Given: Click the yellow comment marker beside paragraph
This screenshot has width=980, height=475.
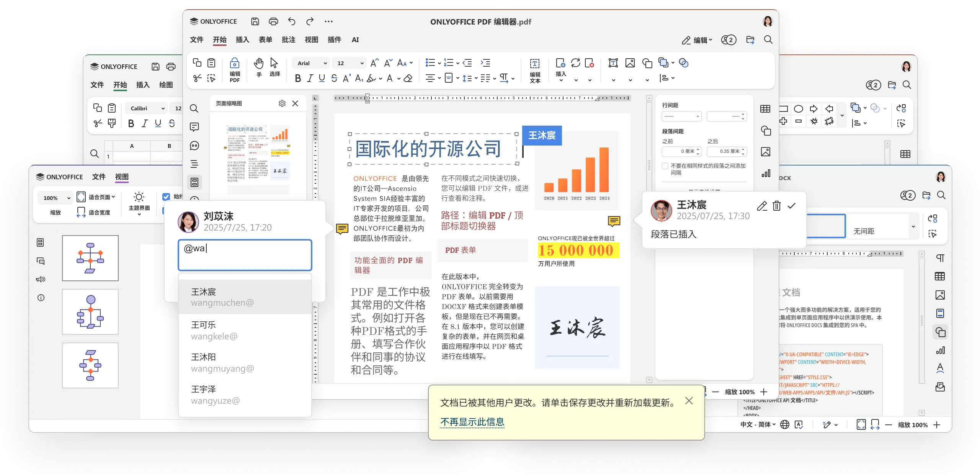Looking at the screenshot, I should pyautogui.click(x=342, y=229).
